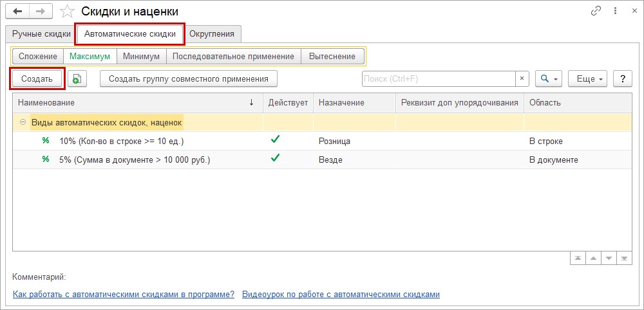Collapse the Виды автоматических скидок group
644x310 pixels.
tap(23, 122)
